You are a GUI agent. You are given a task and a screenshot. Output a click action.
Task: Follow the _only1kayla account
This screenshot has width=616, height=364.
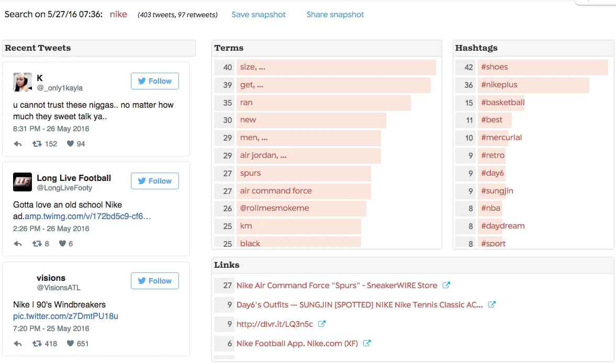click(x=155, y=81)
